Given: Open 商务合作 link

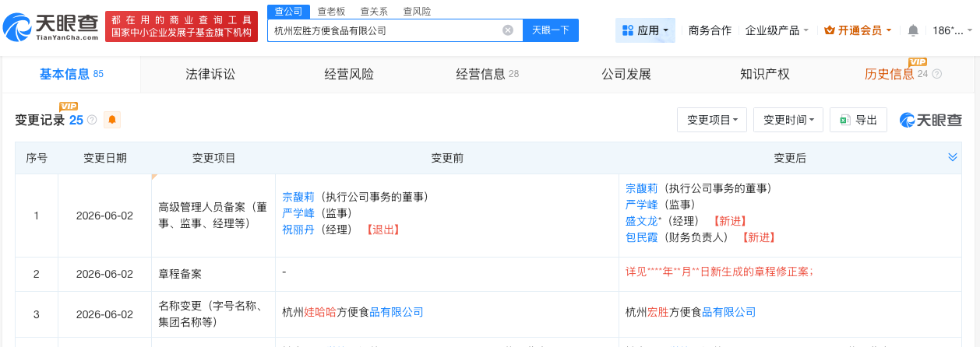Looking at the screenshot, I should (710, 30).
